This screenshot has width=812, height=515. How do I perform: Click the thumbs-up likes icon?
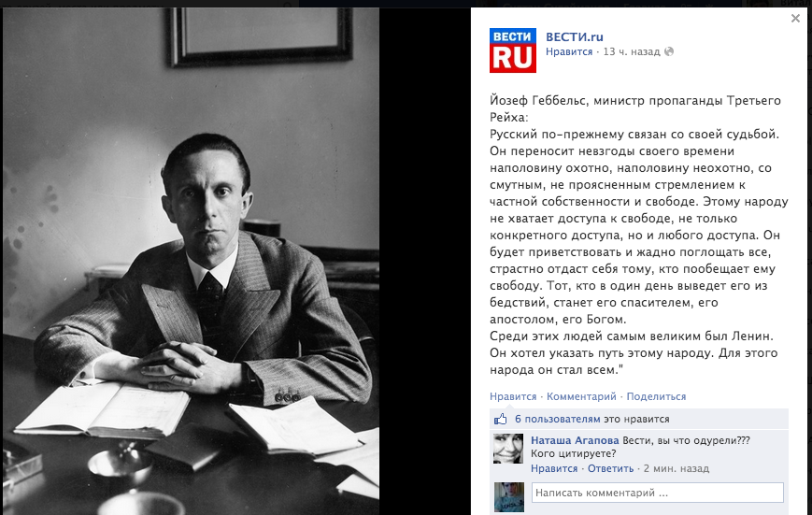point(500,419)
